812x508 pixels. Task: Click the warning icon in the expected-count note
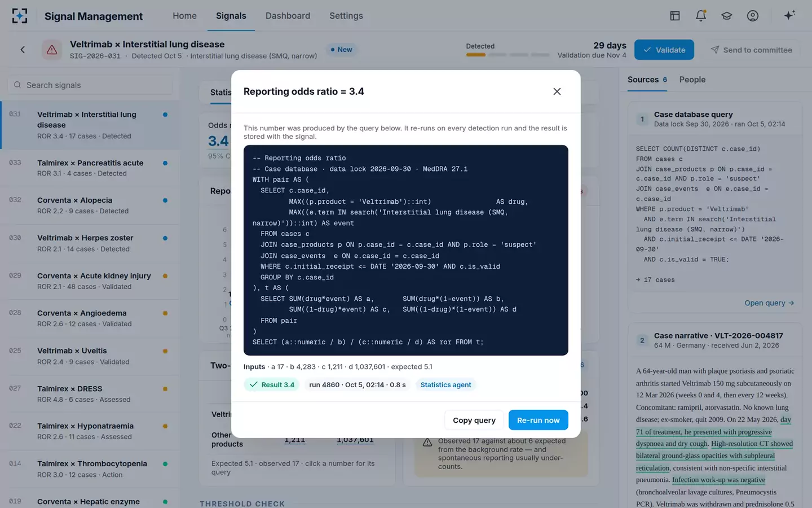pyautogui.click(x=427, y=442)
